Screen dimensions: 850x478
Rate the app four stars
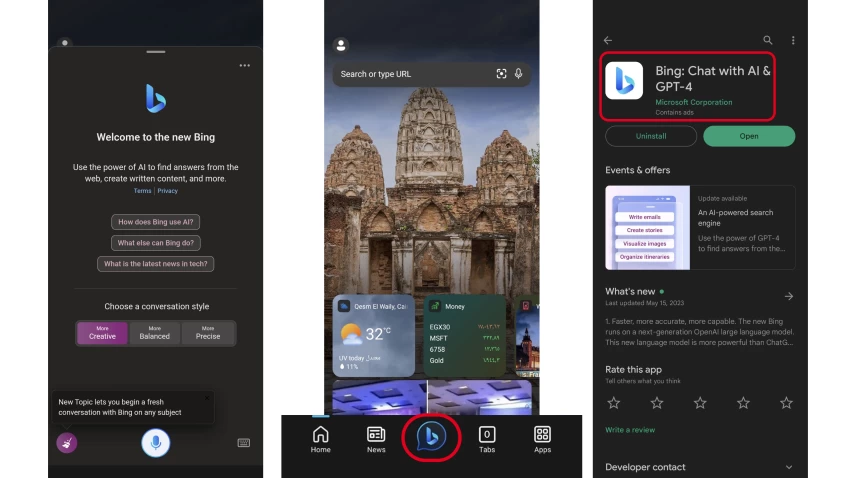[743, 403]
